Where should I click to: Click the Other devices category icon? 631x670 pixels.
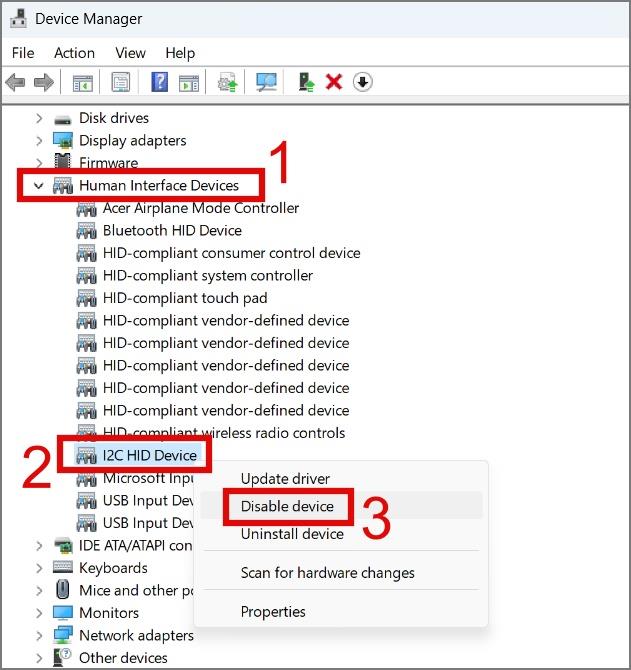pos(63,658)
